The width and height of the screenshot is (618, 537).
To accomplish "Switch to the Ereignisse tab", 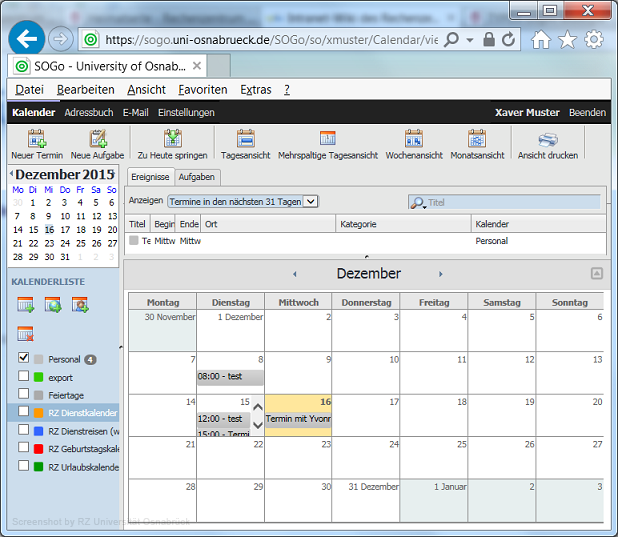I will pyautogui.click(x=150, y=177).
